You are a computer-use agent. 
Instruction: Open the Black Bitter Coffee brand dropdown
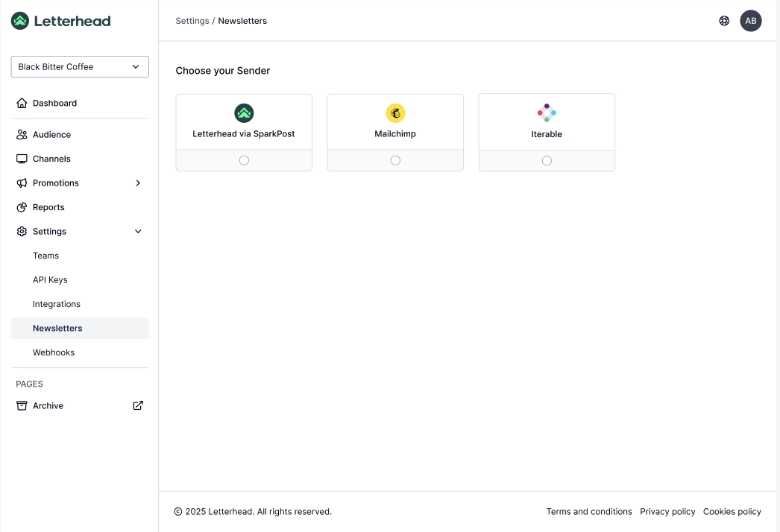click(x=80, y=66)
